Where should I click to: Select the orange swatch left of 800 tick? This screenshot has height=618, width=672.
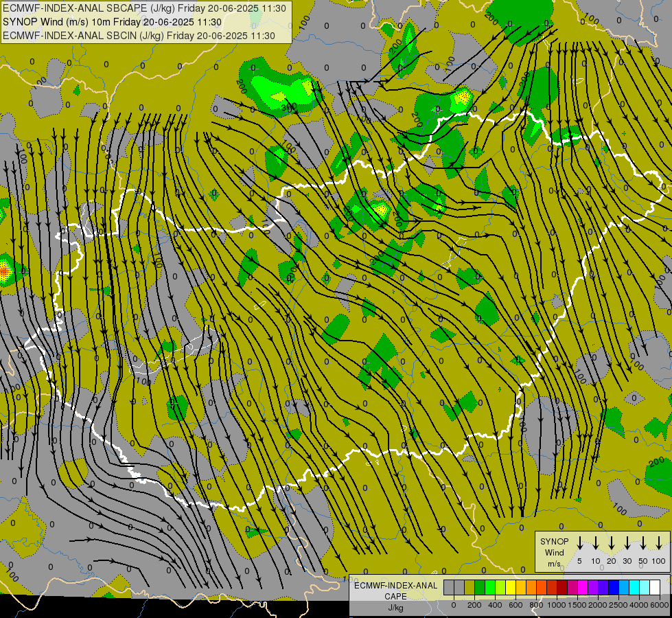(x=531, y=588)
